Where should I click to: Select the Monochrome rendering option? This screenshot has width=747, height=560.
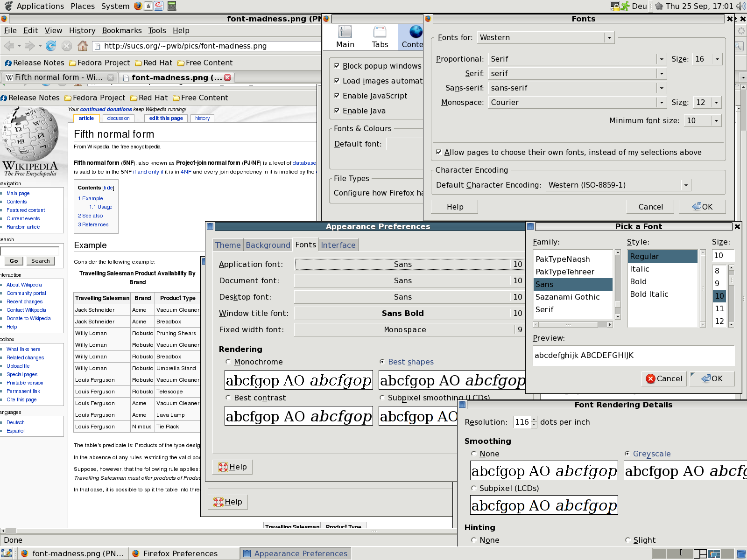[228, 362]
